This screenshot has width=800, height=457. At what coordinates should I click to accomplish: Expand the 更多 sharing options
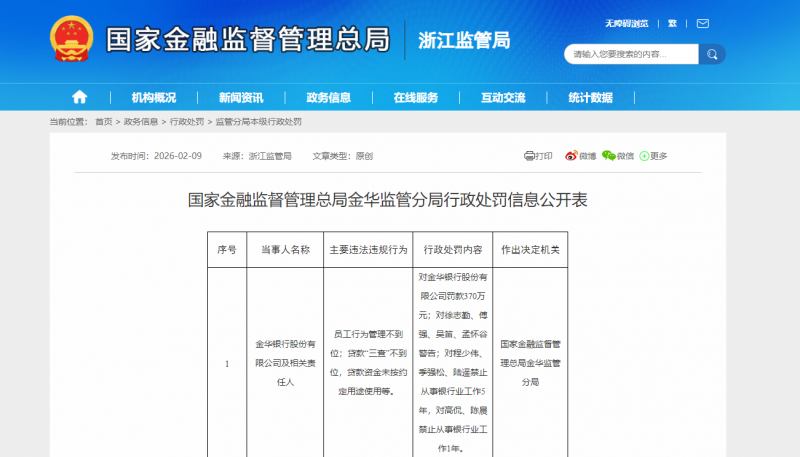pyautogui.click(x=653, y=156)
